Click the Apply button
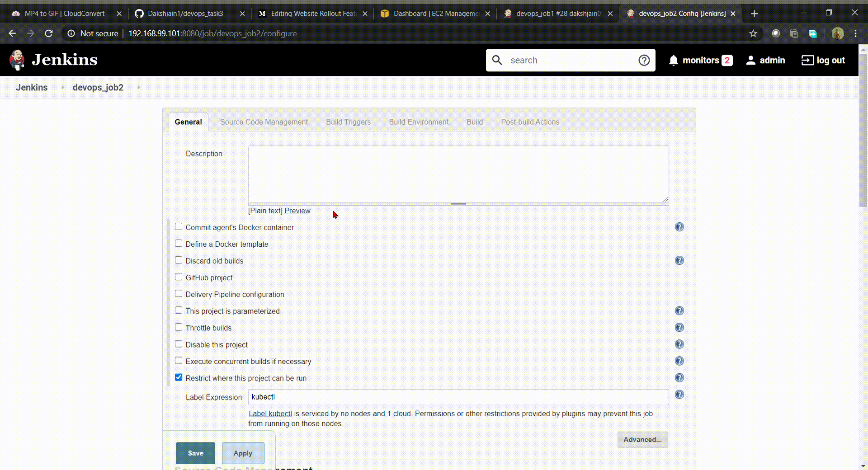The width and height of the screenshot is (868, 470). 243,453
